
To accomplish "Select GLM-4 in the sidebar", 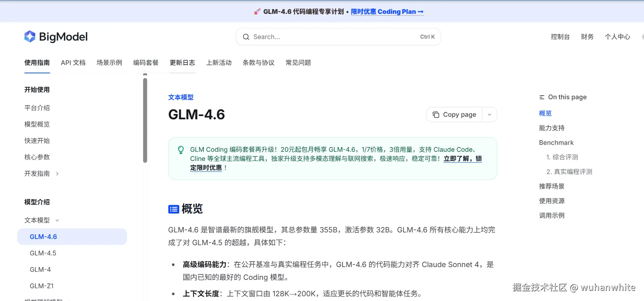I will tap(41, 270).
